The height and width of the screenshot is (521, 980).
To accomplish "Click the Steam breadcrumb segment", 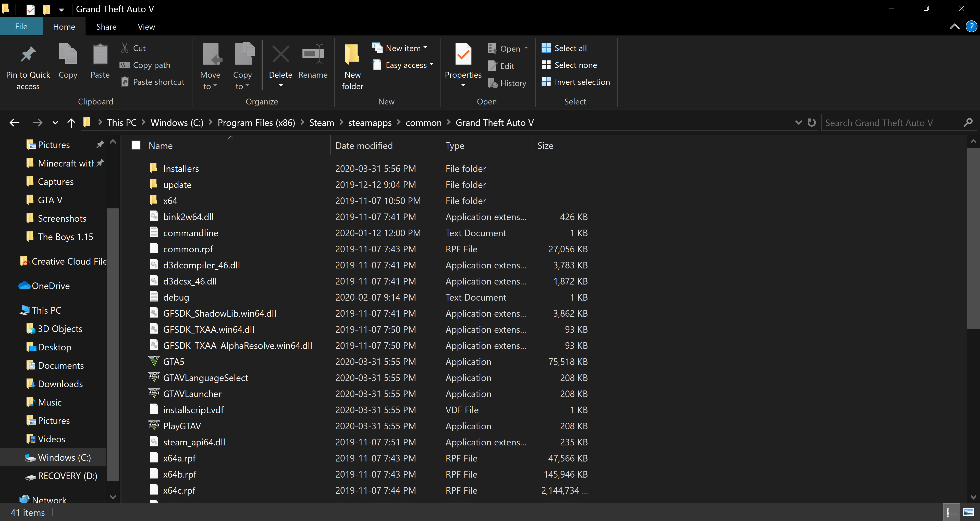I will pos(322,123).
